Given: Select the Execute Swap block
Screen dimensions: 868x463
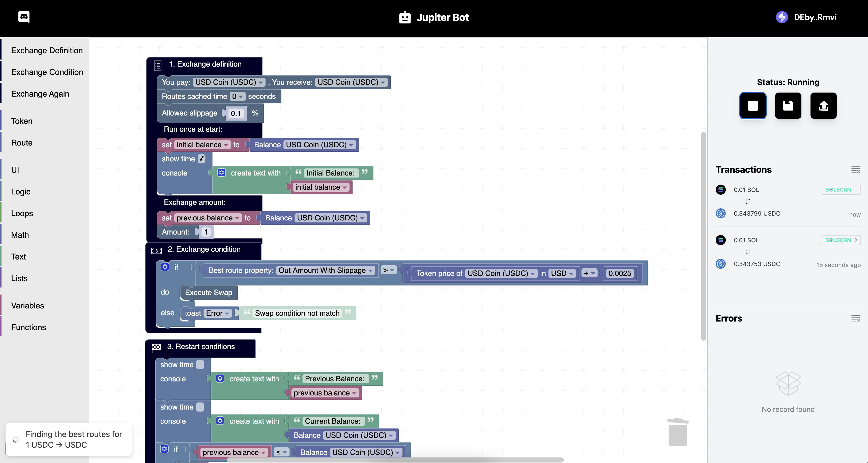Looking at the screenshot, I should click(209, 293).
